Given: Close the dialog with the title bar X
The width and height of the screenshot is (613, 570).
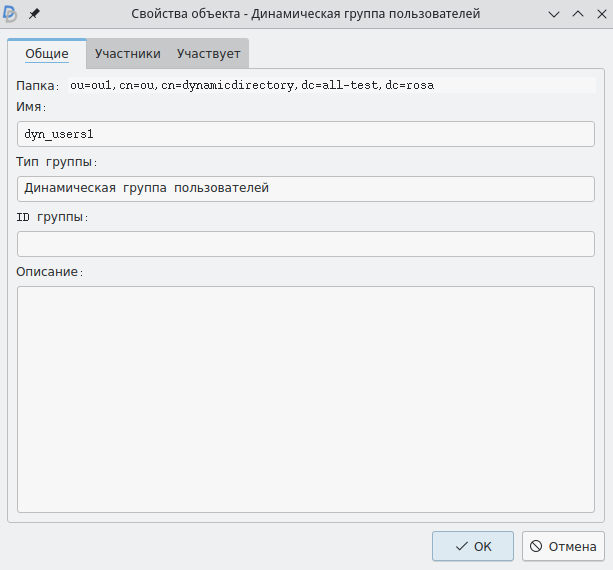Looking at the screenshot, I should (599, 14).
